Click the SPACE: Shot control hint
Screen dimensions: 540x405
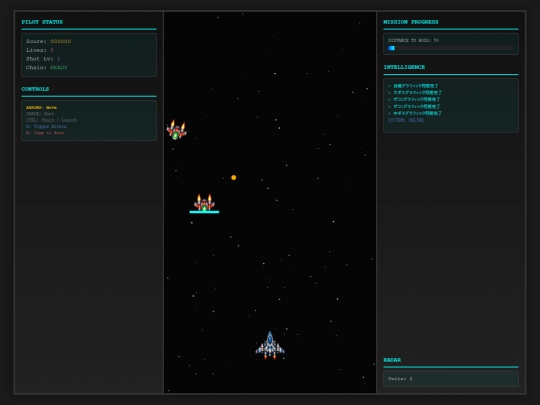click(40, 114)
